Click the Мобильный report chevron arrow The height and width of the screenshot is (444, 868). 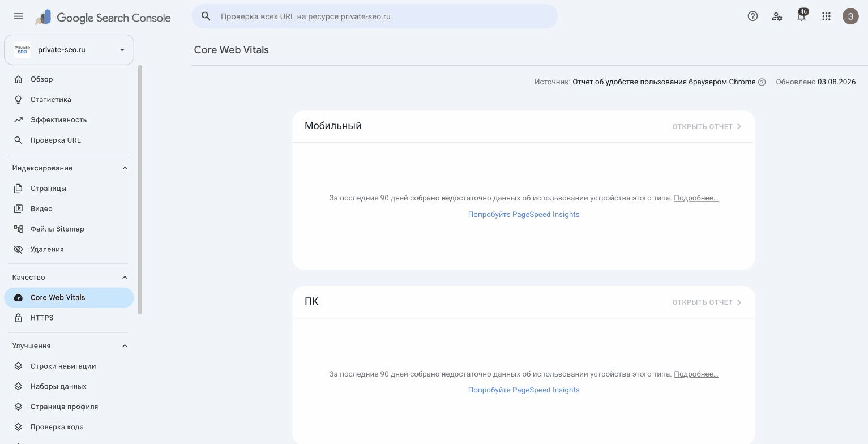tap(739, 127)
